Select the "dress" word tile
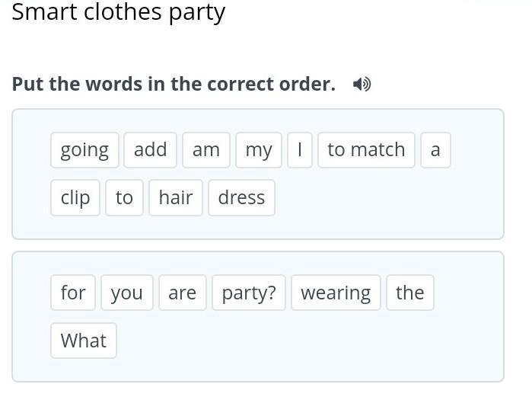532x416 pixels. pyautogui.click(x=241, y=198)
